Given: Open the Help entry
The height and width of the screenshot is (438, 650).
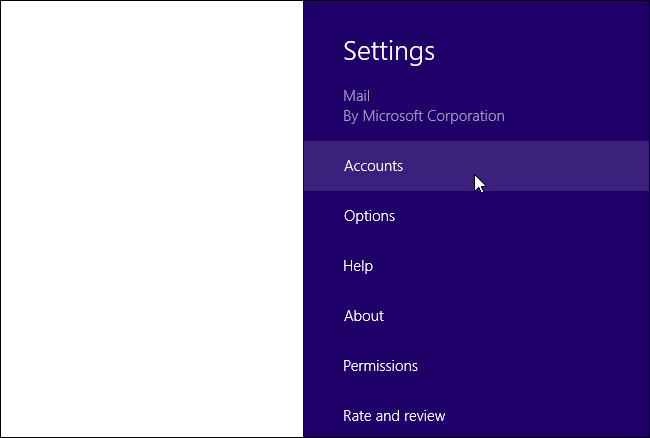Looking at the screenshot, I should [358, 266].
